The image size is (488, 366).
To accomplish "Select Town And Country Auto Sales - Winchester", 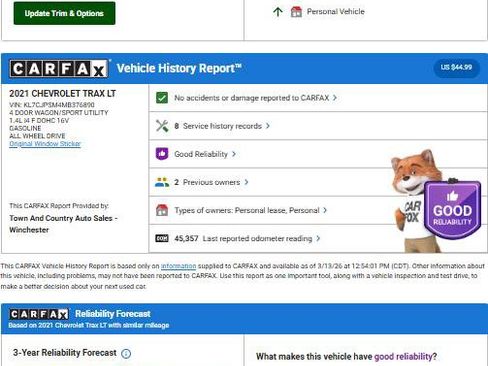I will point(63,224).
